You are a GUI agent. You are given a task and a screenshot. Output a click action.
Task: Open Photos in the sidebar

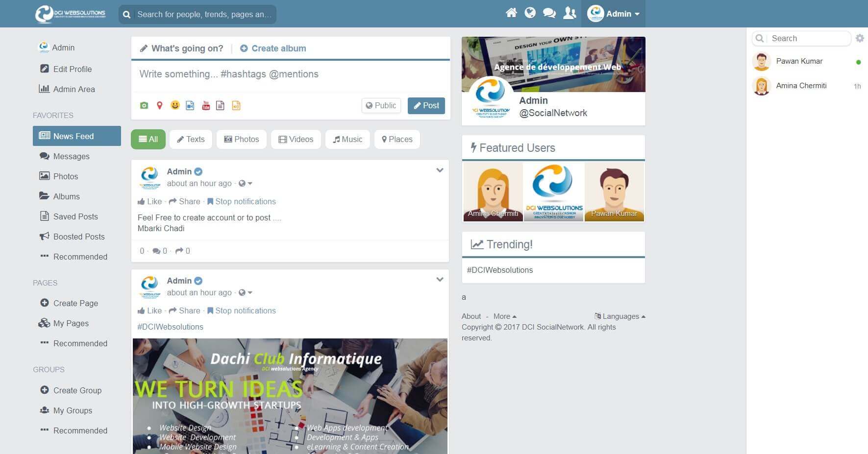click(77, 176)
